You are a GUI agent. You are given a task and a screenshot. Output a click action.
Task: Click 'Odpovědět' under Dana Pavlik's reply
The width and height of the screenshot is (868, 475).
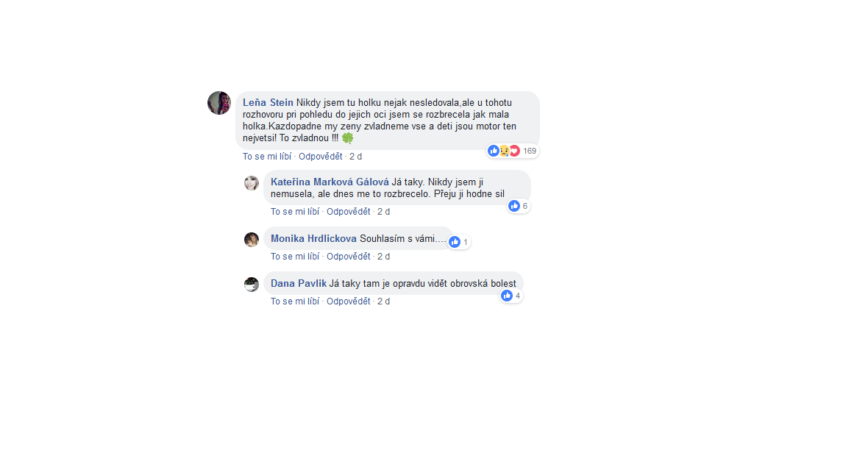[x=348, y=301]
